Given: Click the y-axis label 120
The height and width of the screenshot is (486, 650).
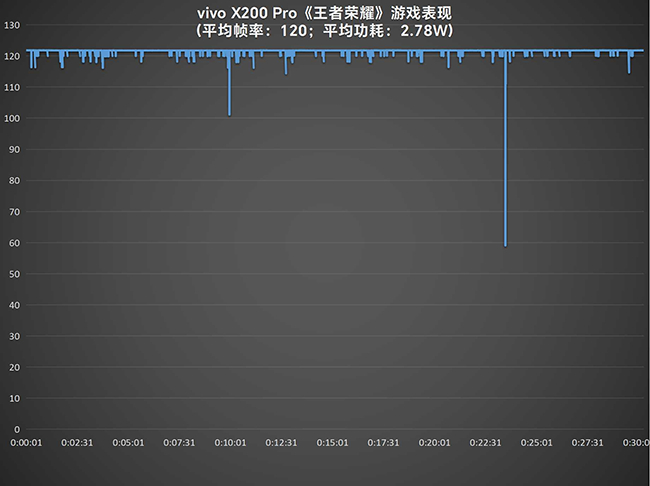Looking at the screenshot, I should coord(12,56).
